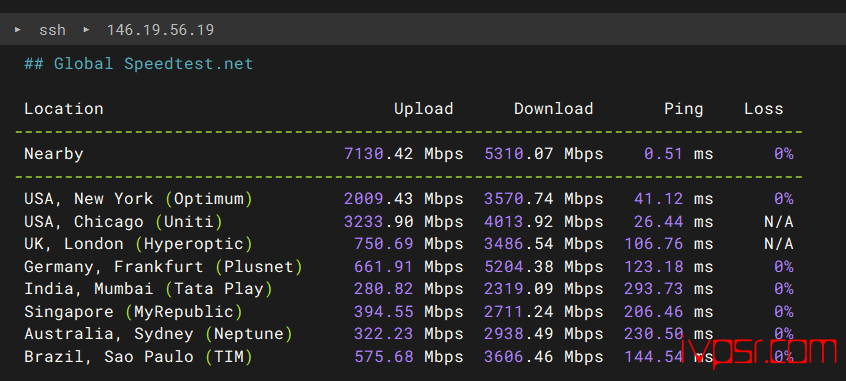Click Chicago download 4013.92 Mbps
The width and height of the screenshot is (846, 381).
543,221
